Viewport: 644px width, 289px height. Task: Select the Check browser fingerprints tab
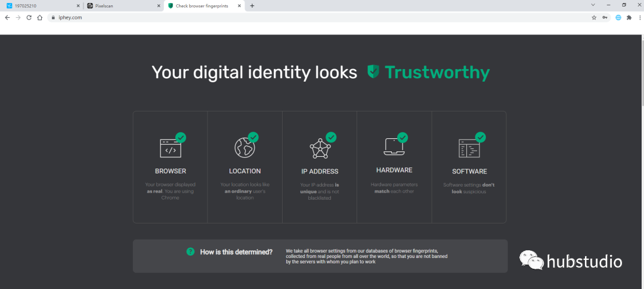click(204, 6)
